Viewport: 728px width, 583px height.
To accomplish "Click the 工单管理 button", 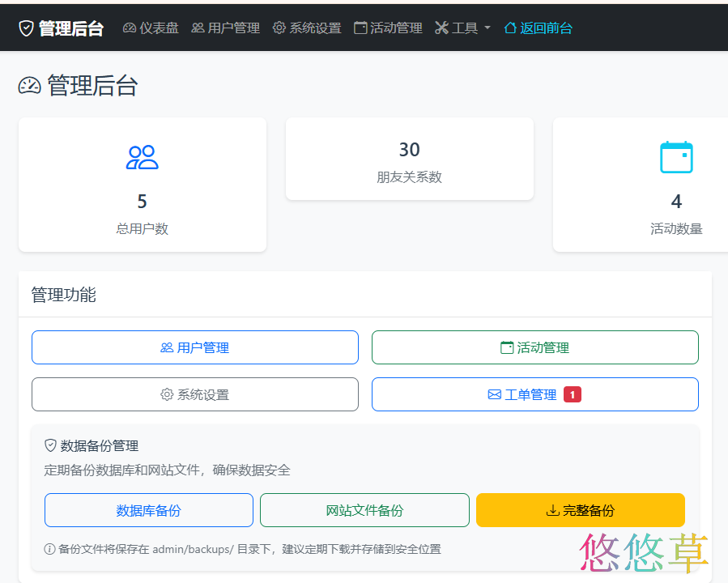I will point(535,394).
